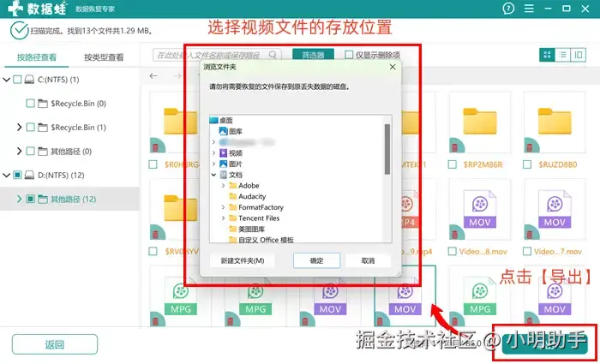Click 新建文件夹(M) button
Image resolution: width=600 pixels, height=364 pixels.
[243, 260]
